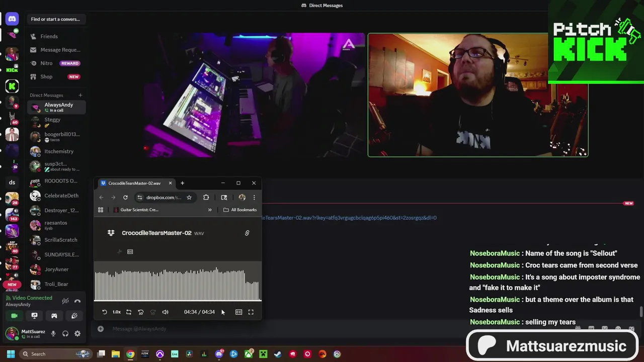Open the CelebrateDeth conversation
Image resolution: width=644 pixels, height=362 pixels.
tap(56, 196)
